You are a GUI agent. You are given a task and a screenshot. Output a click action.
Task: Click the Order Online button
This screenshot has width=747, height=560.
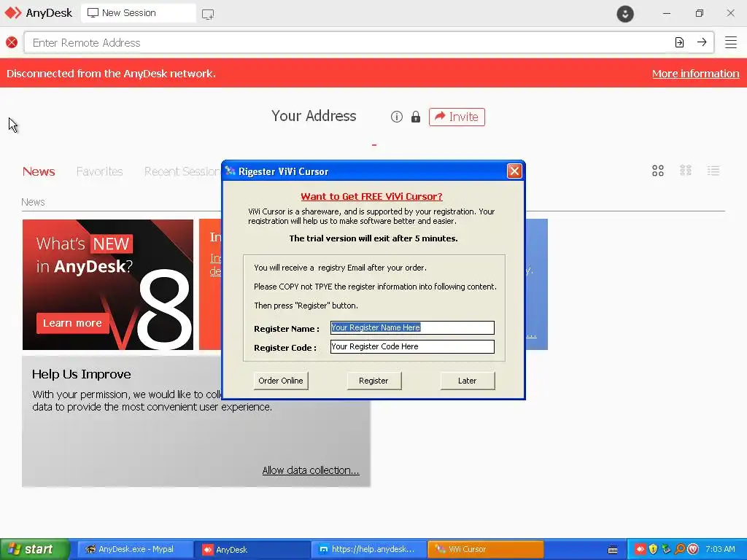(281, 381)
